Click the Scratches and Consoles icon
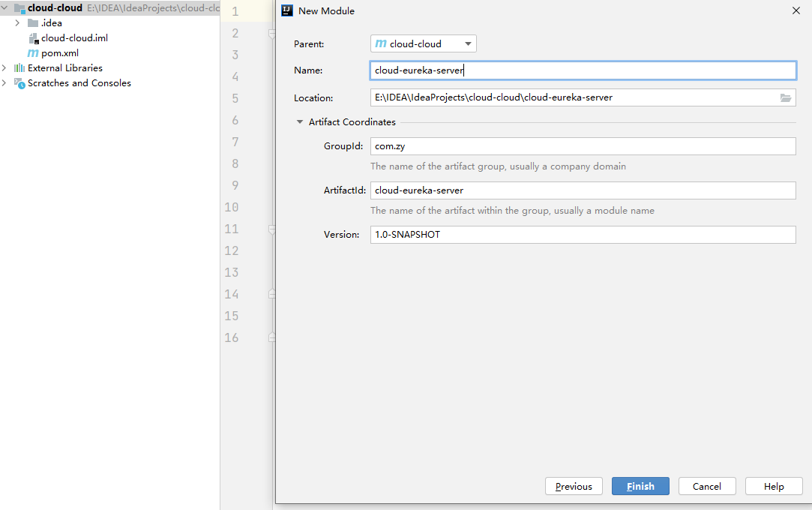This screenshot has width=812, height=510. 19,83
